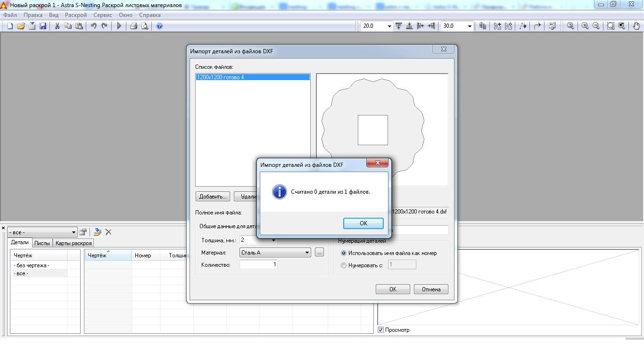
Task: Click the Cut scissors icon
Action: (x=57, y=26)
